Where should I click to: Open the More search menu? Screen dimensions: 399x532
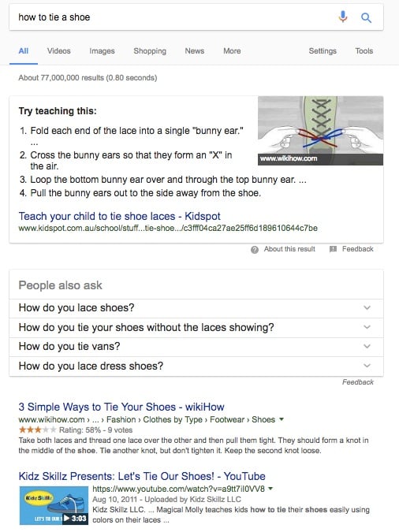[x=232, y=51]
